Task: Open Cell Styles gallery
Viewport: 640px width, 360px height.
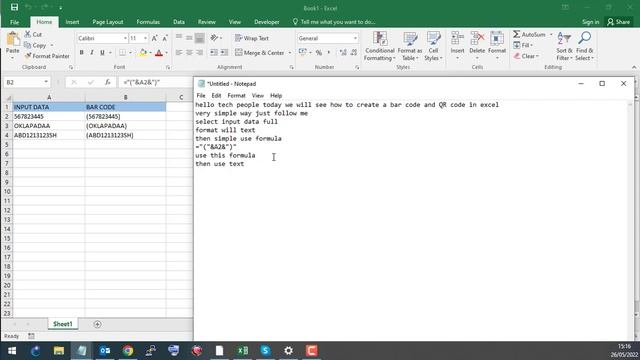Action: [x=433, y=46]
